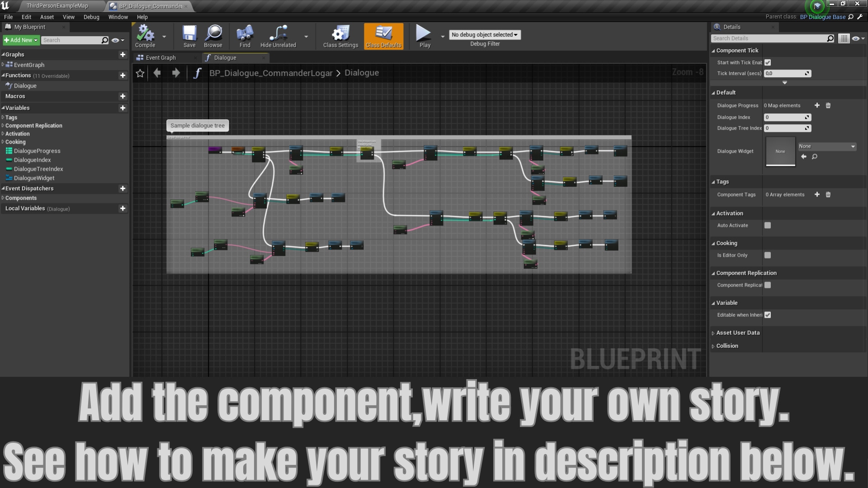Open the debug object selector dropdown
This screenshot has height=488, width=868.
click(x=485, y=35)
